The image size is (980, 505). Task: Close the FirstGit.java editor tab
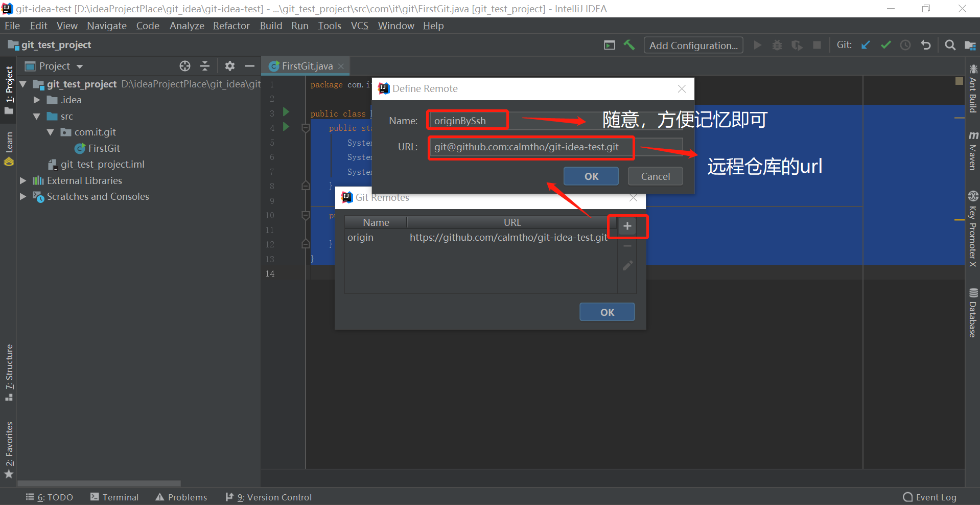[341, 66]
